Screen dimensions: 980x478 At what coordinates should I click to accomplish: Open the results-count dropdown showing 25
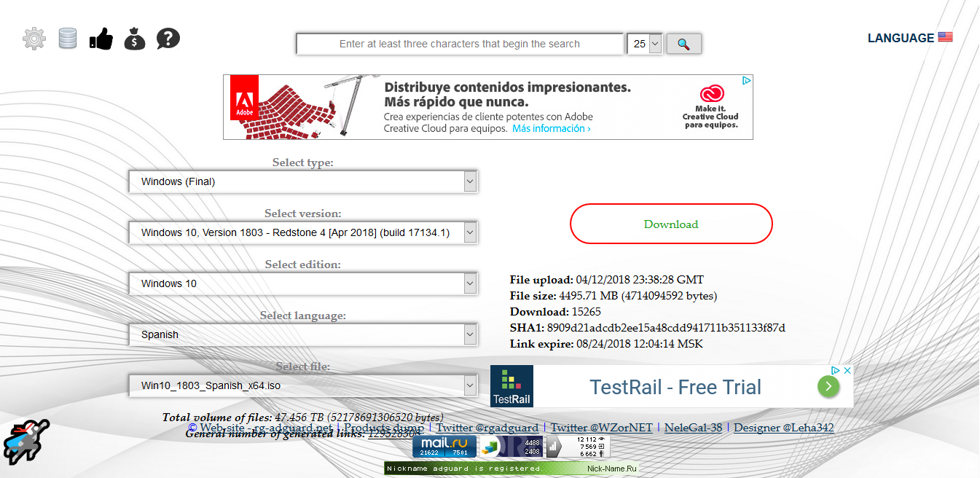point(645,44)
